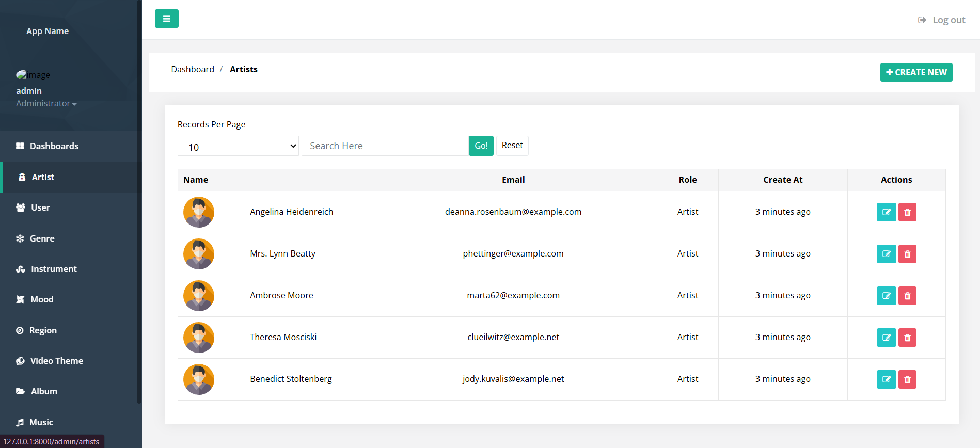Remove Benedict Stoltenberg with the trash icon
Screen dimensions: 980x448
tap(907, 379)
